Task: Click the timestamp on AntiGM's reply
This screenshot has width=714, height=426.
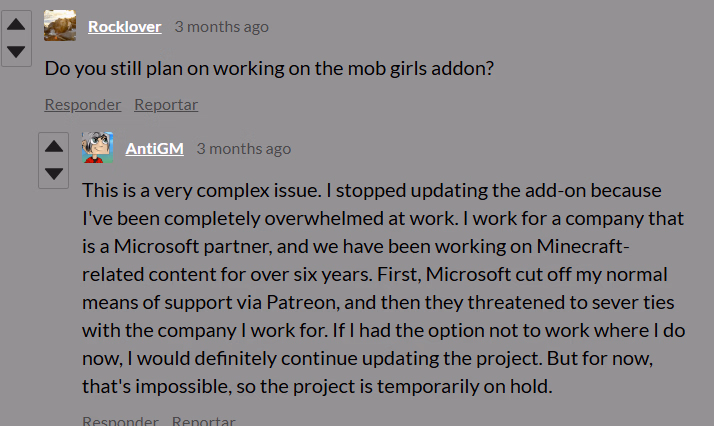Action: click(243, 149)
